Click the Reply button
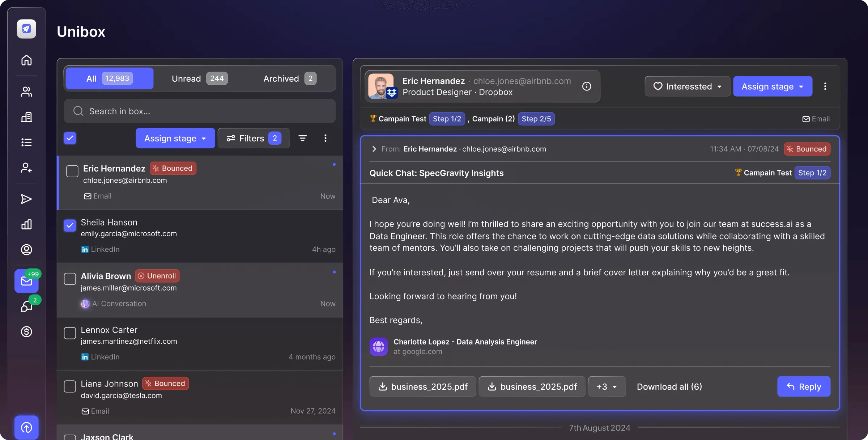868x440 pixels. point(804,386)
